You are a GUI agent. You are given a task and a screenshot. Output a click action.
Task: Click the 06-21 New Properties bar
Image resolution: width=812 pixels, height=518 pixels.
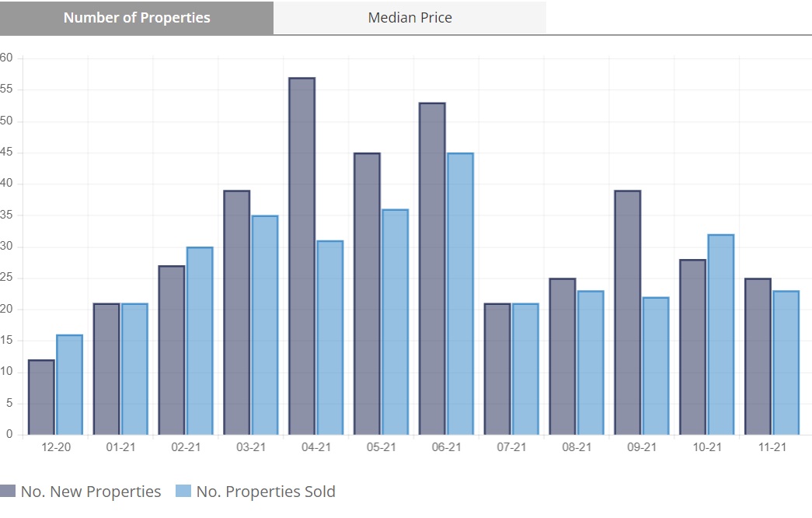pos(432,268)
